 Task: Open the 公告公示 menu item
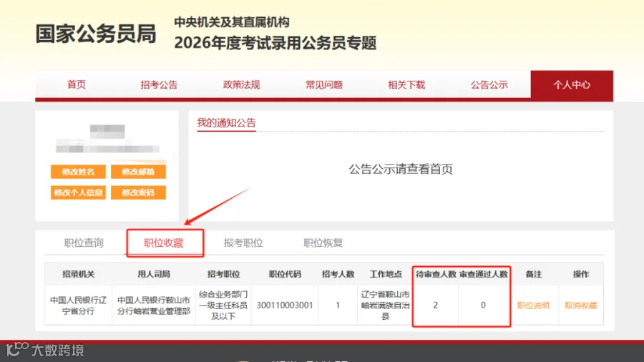489,84
